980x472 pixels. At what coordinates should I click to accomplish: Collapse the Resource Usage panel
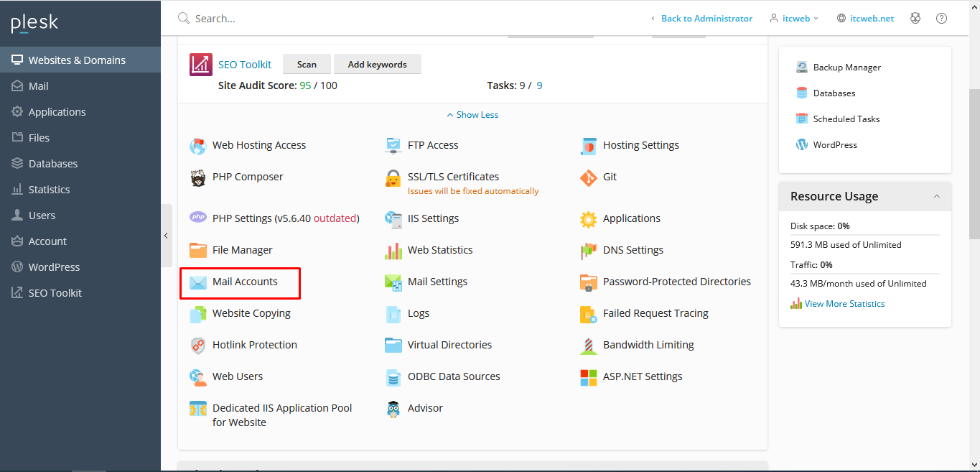[936, 197]
